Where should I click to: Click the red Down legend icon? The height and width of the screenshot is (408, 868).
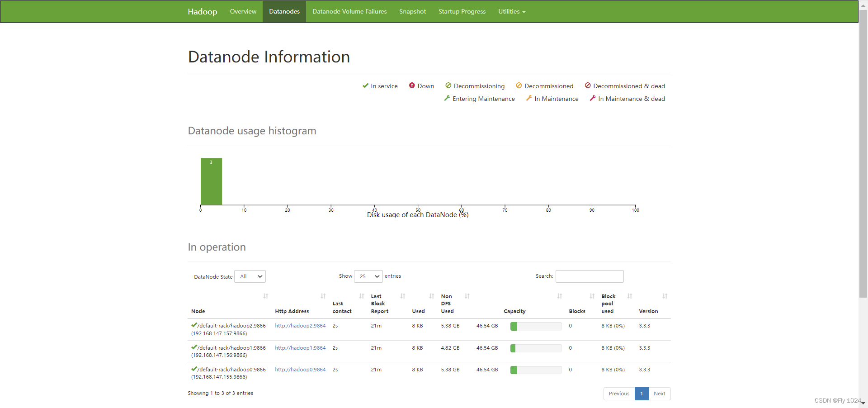pos(412,85)
